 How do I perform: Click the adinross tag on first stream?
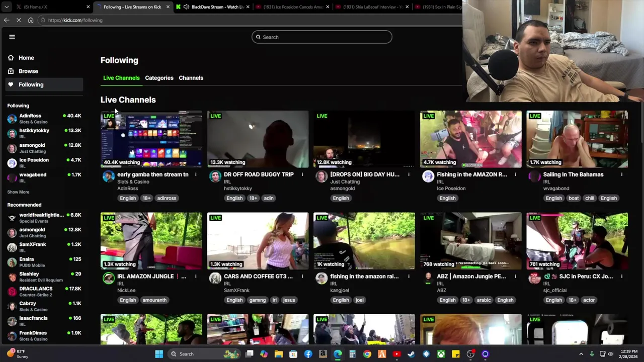[x=167, y=198]
